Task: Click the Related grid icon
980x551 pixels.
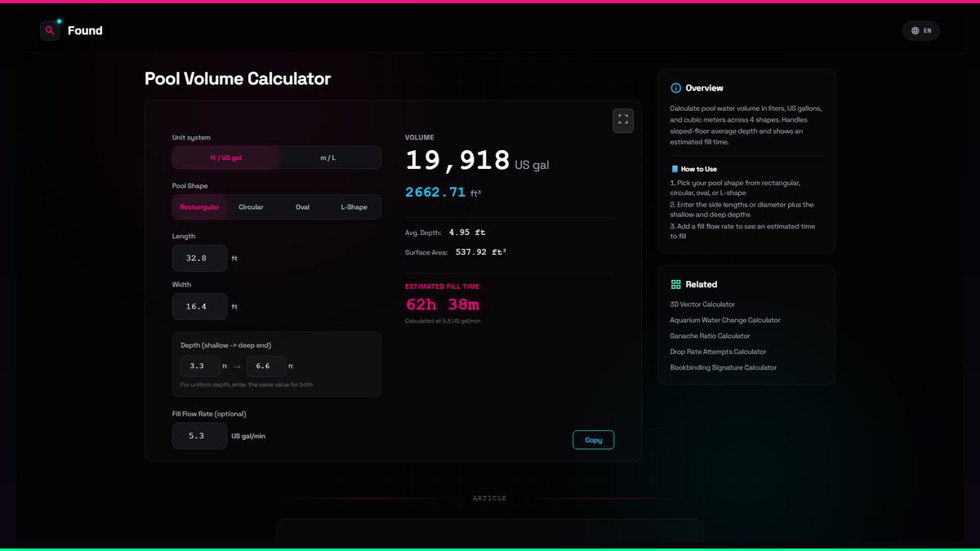Action: 675,285
